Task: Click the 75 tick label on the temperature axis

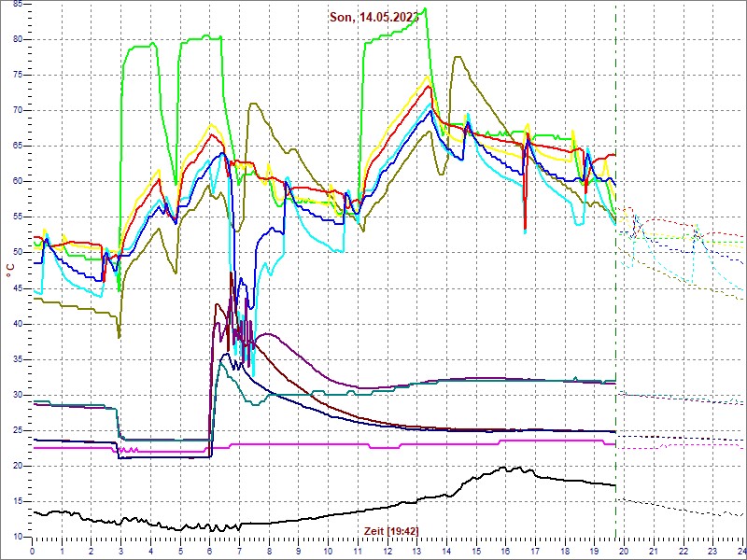Action: pos(18,76)
